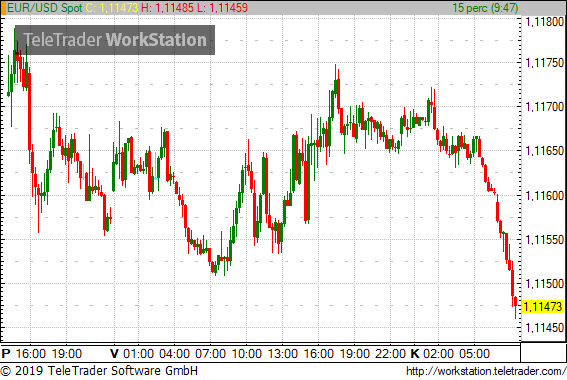Screen dimensions: 567x380
Task: Click the yellow C: 1,11473 close value
Action: [112, 8]
